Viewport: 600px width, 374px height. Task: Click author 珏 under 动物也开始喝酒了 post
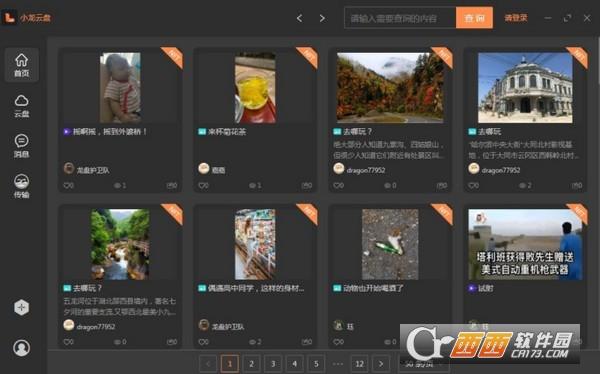pyautogui.click(x=350, y=327)
